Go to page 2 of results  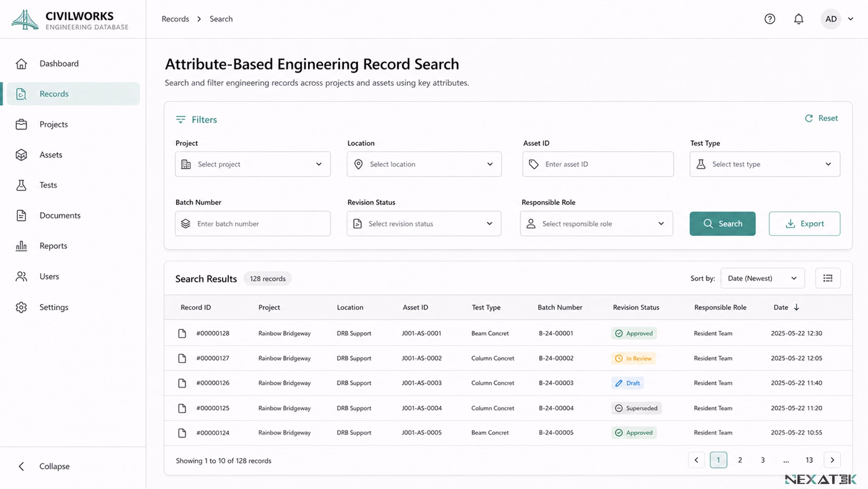(740, 460)
